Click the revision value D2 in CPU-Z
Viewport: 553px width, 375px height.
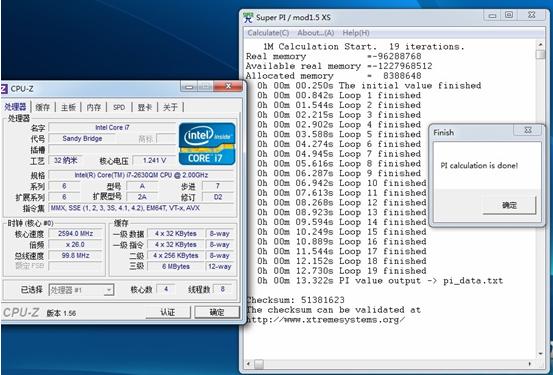pyautogui.click(x=218, y=197)
